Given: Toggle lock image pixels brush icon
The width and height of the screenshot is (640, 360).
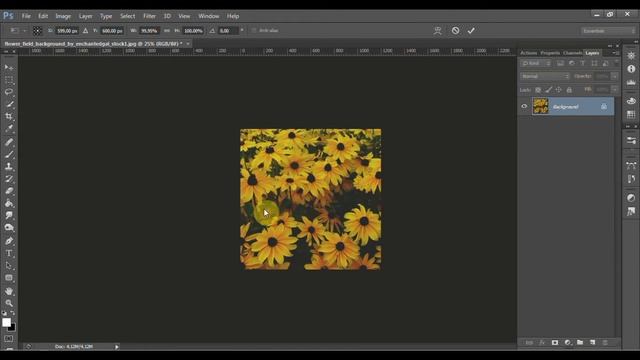Looking at the screenshot, I should [x=549, y=90].
